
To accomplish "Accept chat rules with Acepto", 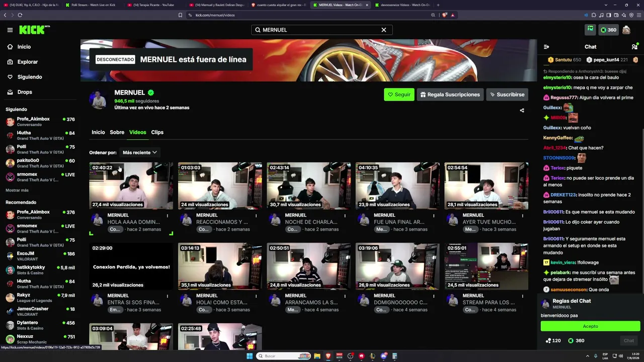I will pyautogui.click(x=590, y=326).
